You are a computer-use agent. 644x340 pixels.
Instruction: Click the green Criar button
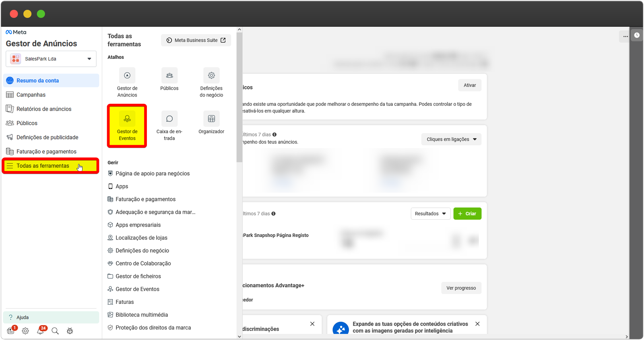tap(467, 214)
